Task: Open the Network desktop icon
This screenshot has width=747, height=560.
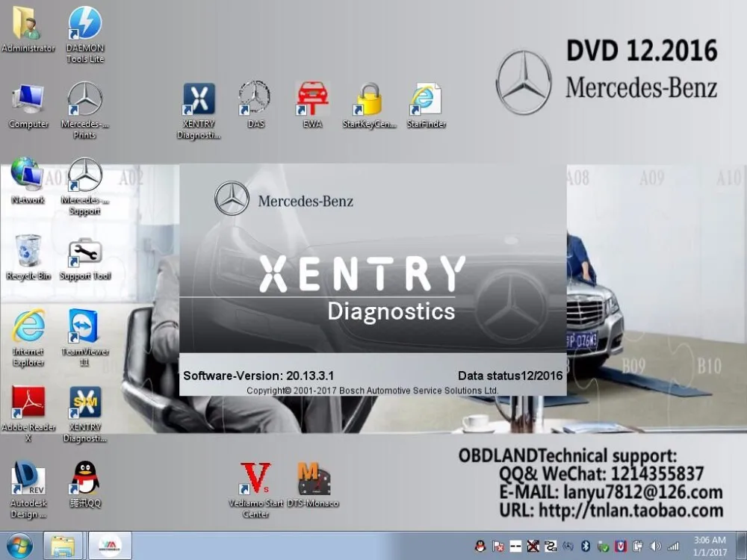Action: coord(28,181)
